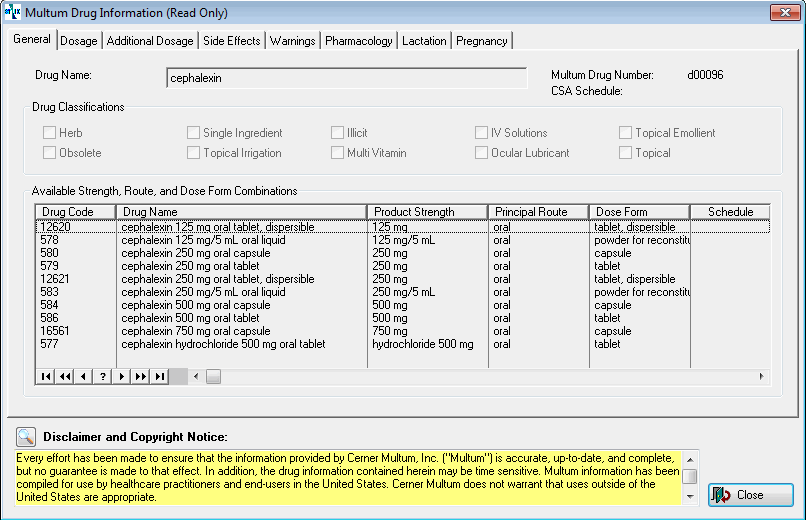
Task: Click the question mark navigator button
Action: pyautogui.click(x=103, y=377)
